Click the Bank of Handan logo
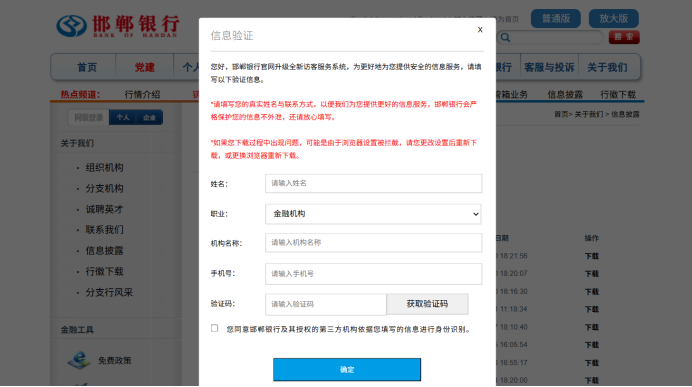The height and width of the screenshot is (387, 692). pyautogui.click(x=118, y=26)
